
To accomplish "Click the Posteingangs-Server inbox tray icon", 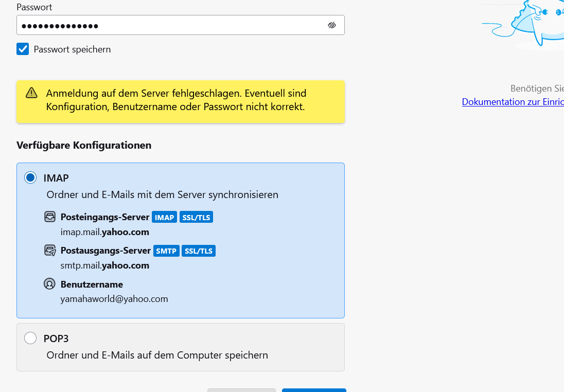I will click(x=50, y=217).
